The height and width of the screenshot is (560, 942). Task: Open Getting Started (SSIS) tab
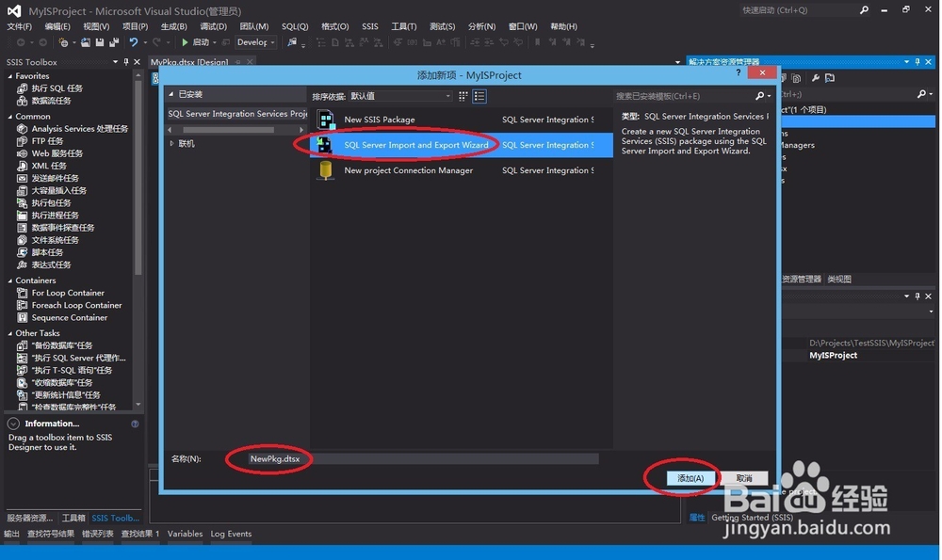(x=752, y=518)
